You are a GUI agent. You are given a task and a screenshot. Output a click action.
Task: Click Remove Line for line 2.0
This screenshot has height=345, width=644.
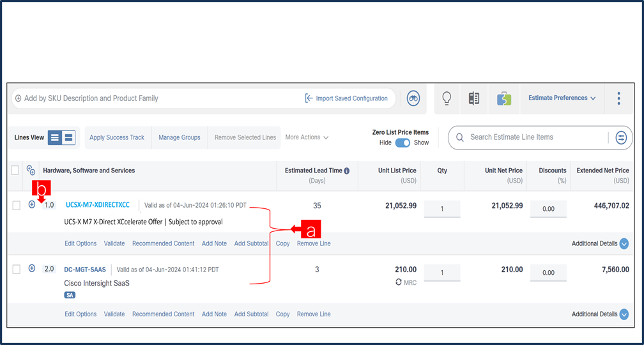(314, 314)
